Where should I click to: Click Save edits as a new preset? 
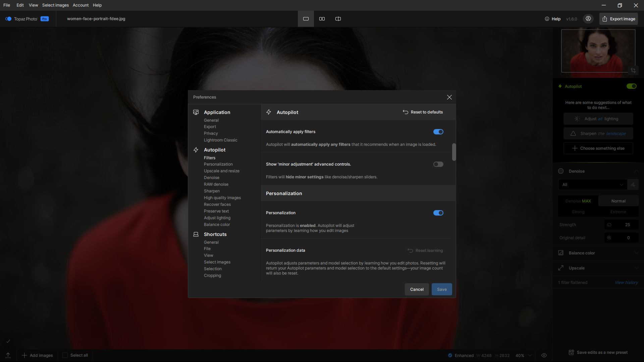(x=598, y=352)
